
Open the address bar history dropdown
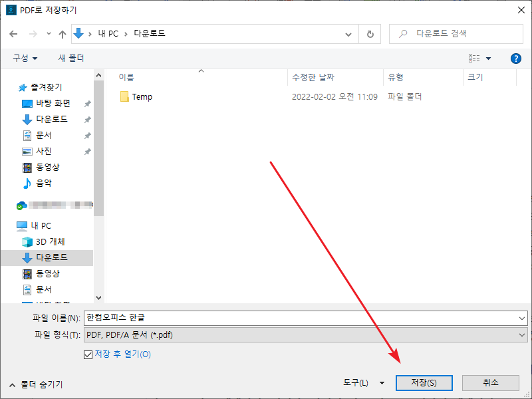click(348, 34)
